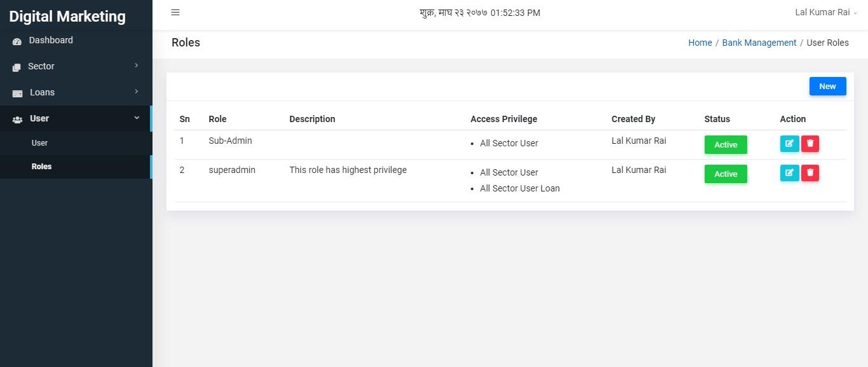The height and width of the screenshot is (367, 868).
Task: Click the Action column header
Action: [x=792, y=119]
